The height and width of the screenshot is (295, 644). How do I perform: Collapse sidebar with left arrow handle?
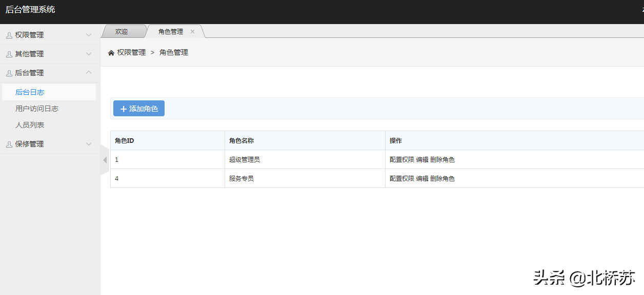pos(105,160)
